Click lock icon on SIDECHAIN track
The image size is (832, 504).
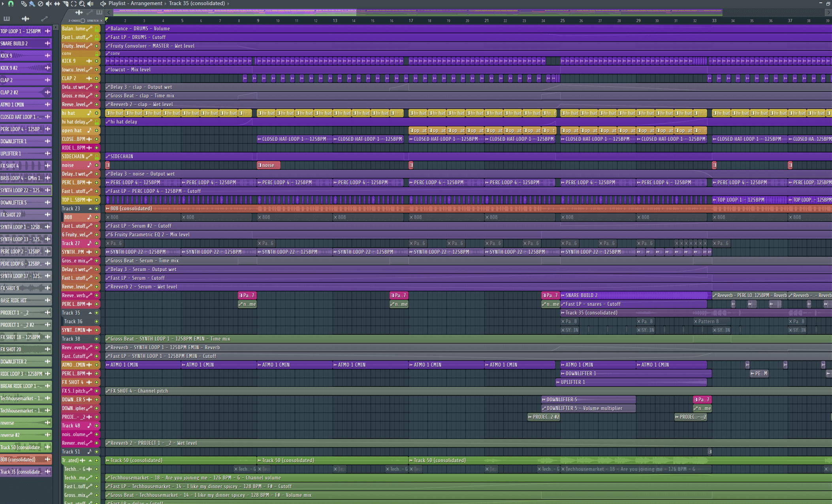click(96, 157)
